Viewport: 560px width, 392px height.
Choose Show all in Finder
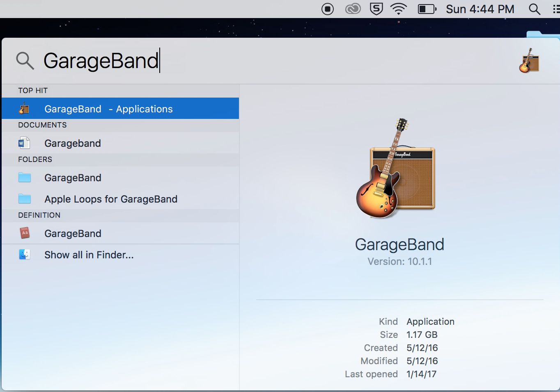pos(120,255)
